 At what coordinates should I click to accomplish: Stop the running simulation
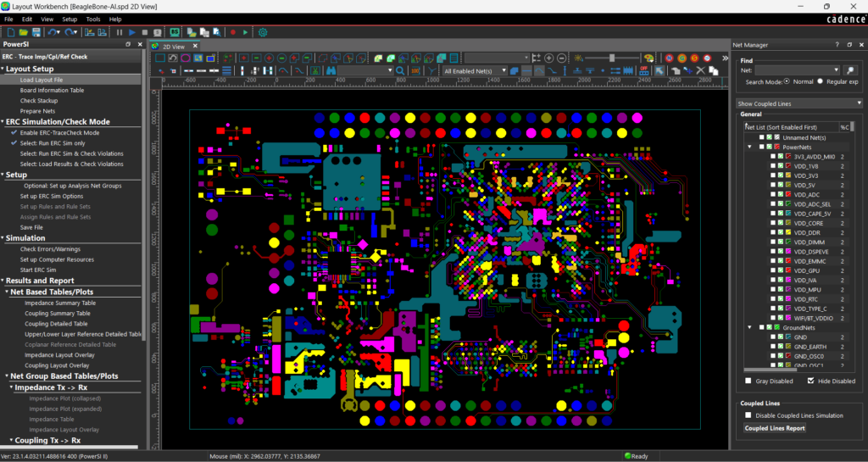144,33
